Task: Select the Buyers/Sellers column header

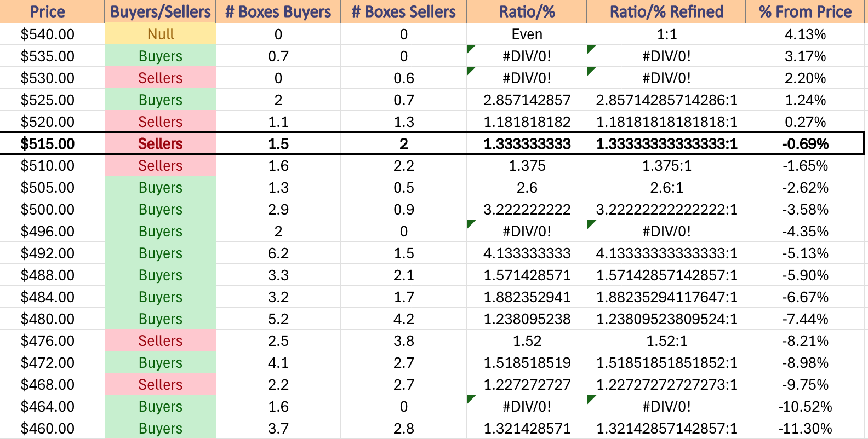Action: click(x=160, y=11)
